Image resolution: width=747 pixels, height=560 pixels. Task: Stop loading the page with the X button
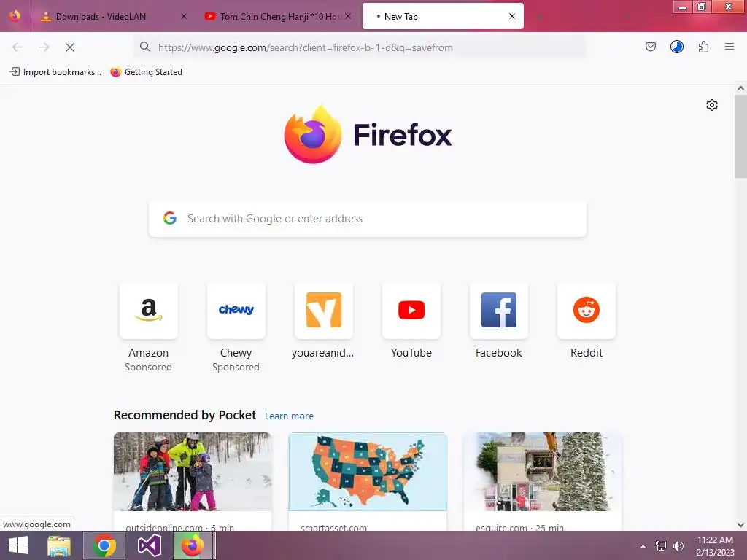click(70, 47)
